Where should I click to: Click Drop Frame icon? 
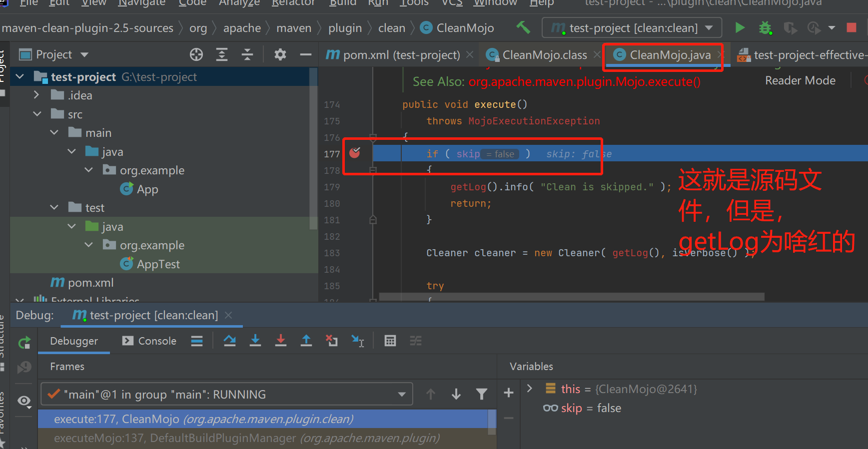click(332, 341)
